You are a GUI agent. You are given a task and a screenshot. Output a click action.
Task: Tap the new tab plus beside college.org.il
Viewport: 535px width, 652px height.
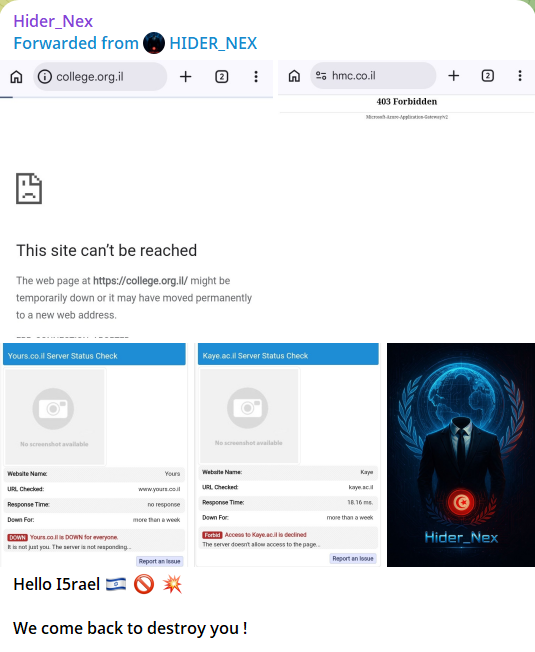(185, 77)
